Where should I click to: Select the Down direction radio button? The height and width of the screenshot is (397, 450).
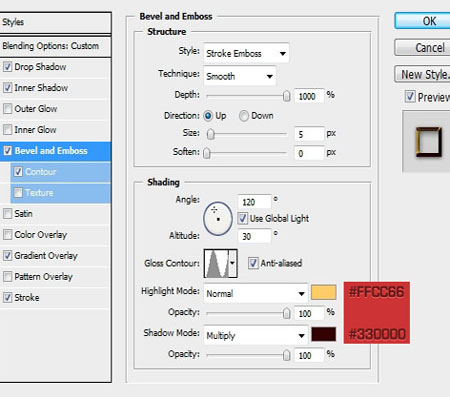244,116
